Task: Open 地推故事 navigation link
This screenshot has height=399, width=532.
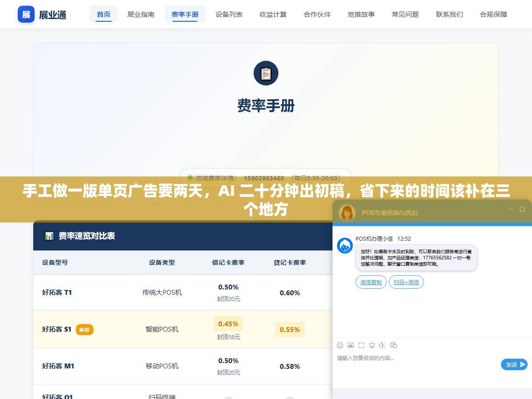Action: coord(361,14)
